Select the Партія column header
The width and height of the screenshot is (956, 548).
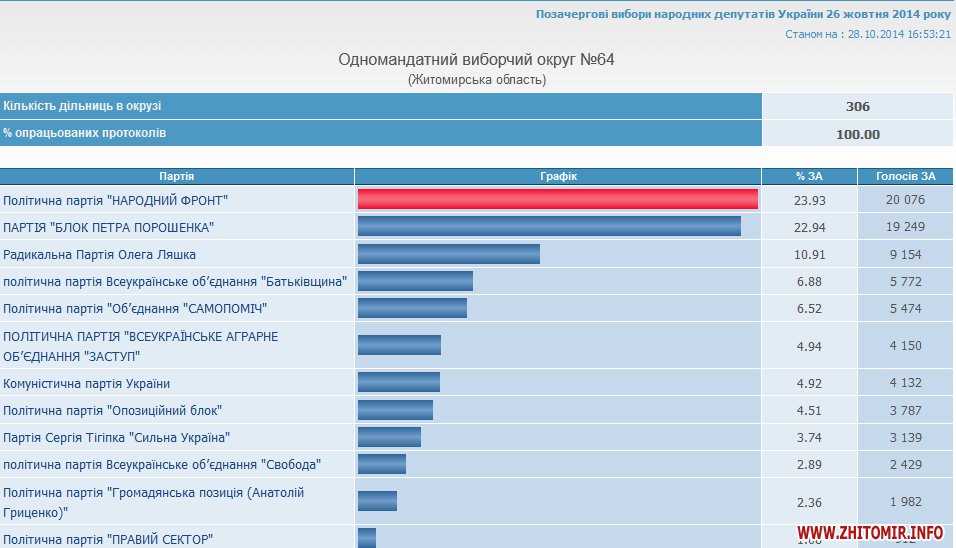(177, 176)
